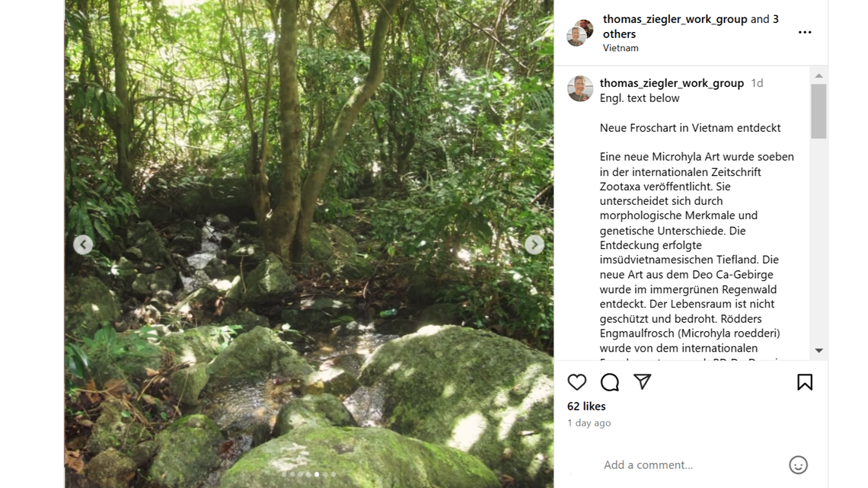Click the caption scrollbar thumb
Screen dimensions: 868x488
tap(819, 111)
